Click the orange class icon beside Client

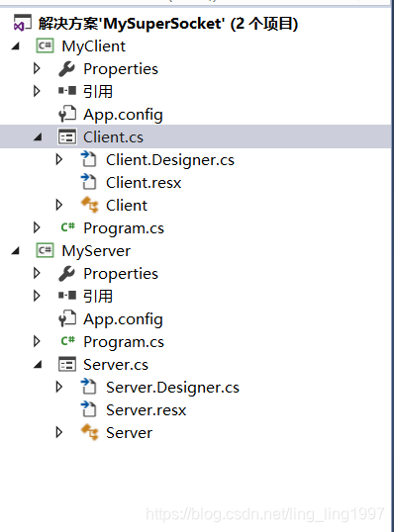click(90, 205)
